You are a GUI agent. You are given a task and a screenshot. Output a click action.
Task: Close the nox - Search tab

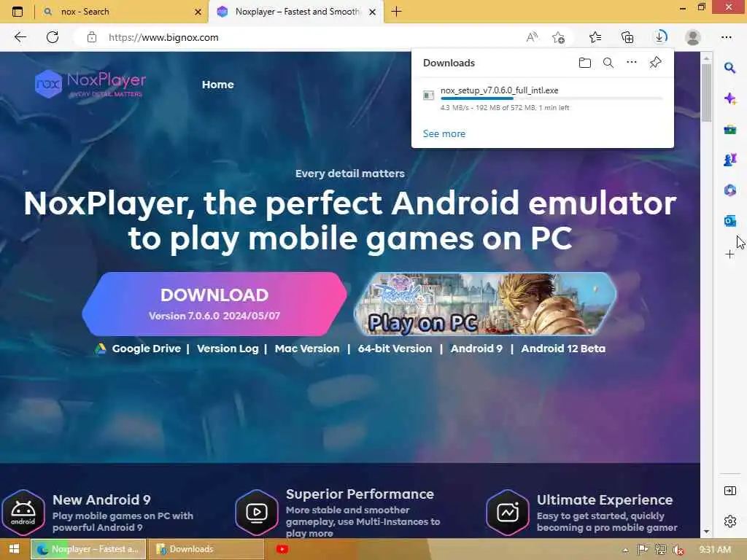(x=198, y=12)
